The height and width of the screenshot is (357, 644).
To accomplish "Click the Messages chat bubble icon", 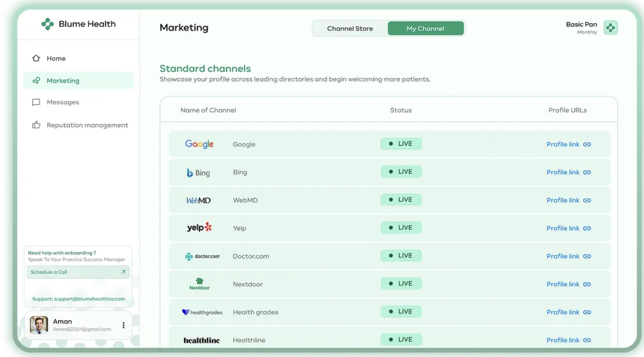I will [x=36, y=102].
